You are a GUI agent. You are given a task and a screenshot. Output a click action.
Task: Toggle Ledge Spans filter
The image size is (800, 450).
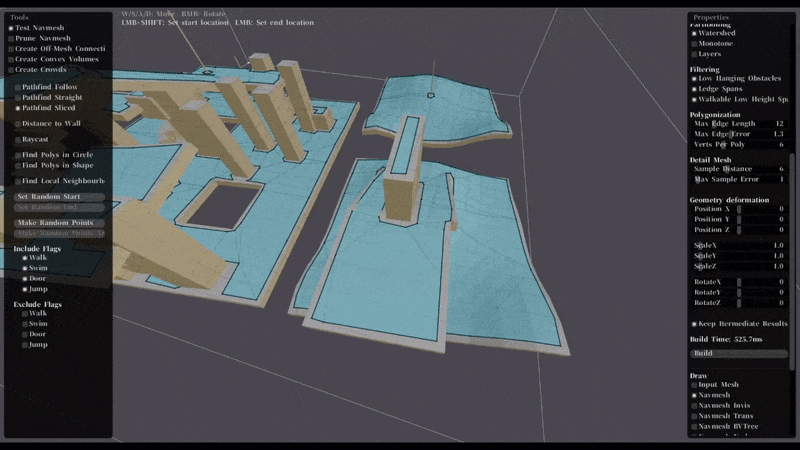coord(717,89)
